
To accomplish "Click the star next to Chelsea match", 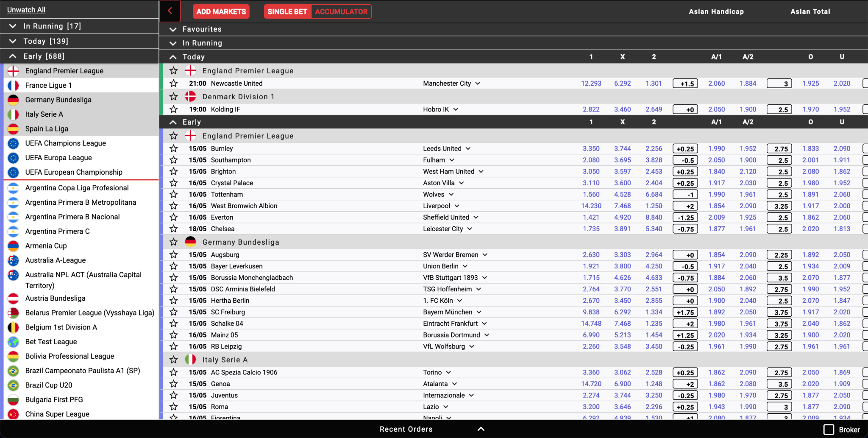I will 173,229.
